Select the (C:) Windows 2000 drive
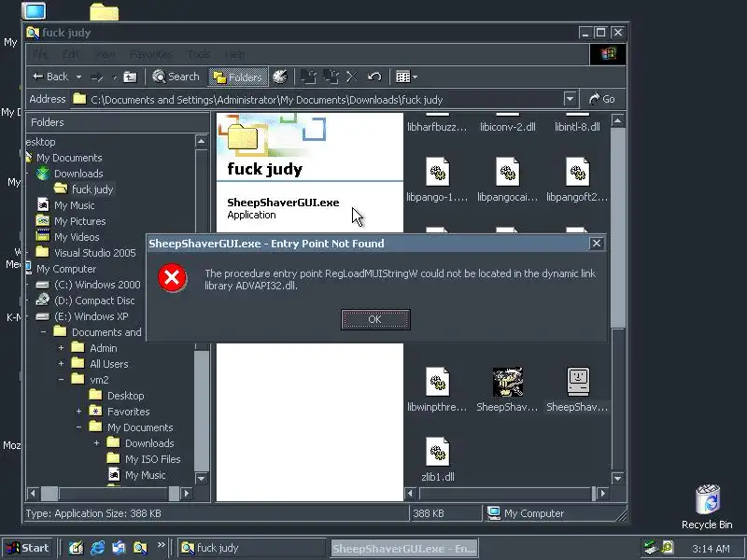Screen dimensions: 747x560 coord(97,285)
